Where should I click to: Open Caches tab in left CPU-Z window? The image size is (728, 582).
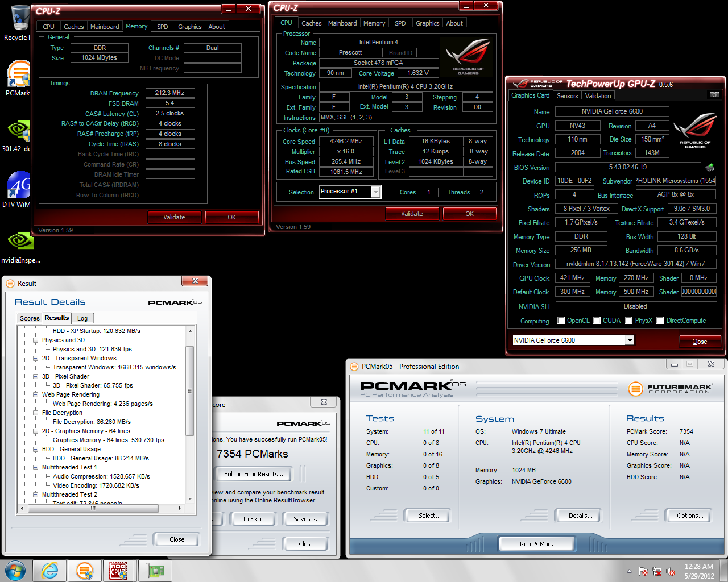pos(74,27)
